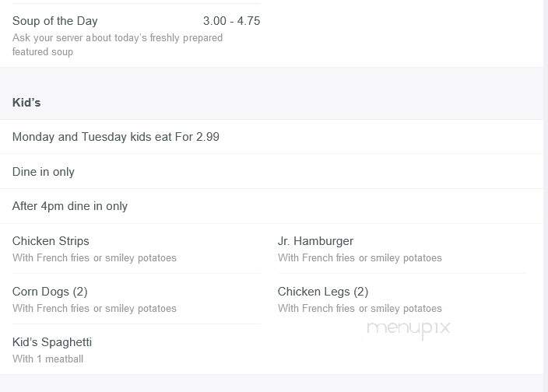Screen dimensions: 548x392
Task: Click the soup description about today's featured soup
Action: 118,44
